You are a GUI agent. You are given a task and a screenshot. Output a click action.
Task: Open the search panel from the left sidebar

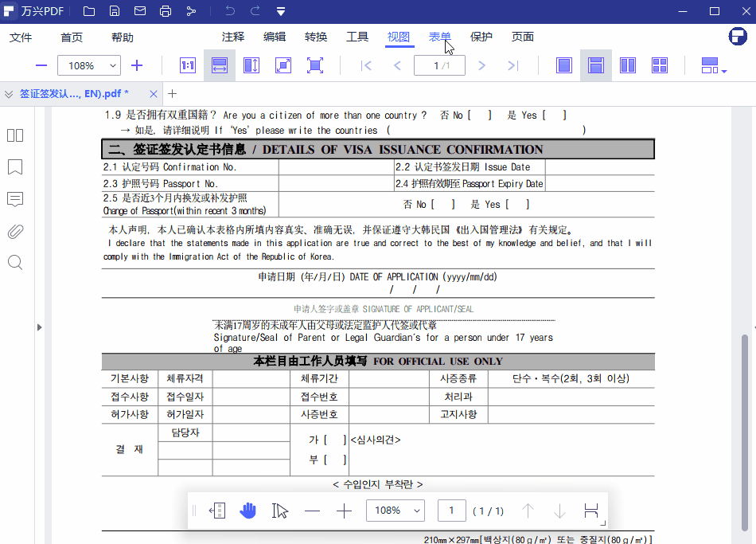pos(15,263)
